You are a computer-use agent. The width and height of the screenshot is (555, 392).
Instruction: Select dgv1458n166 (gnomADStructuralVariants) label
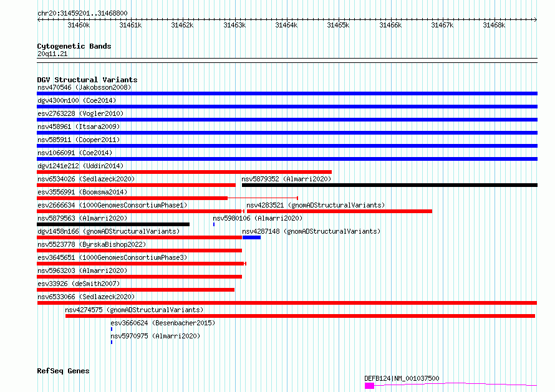pyautogui.click(x=109, y=231)
